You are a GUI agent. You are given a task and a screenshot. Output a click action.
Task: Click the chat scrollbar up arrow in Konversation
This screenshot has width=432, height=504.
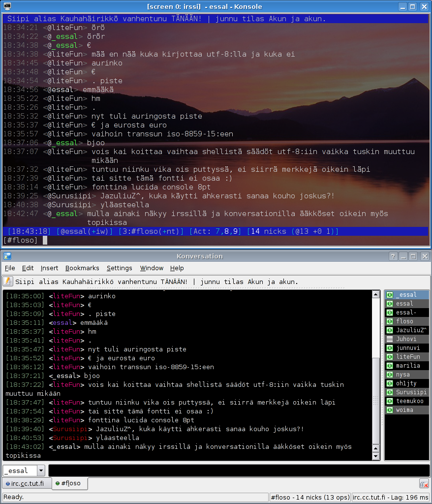(x=376, y=294)
